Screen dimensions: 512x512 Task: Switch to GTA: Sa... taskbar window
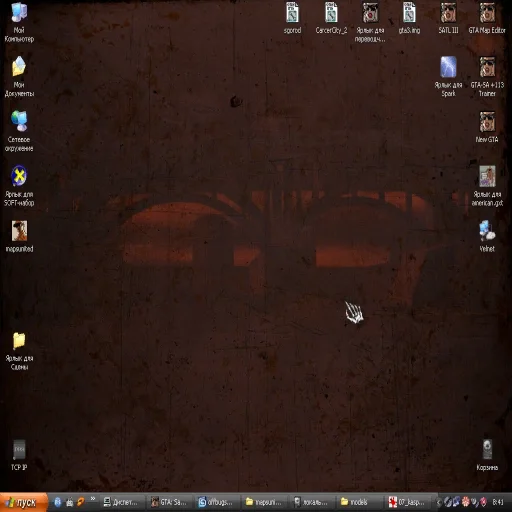point(170,502)
